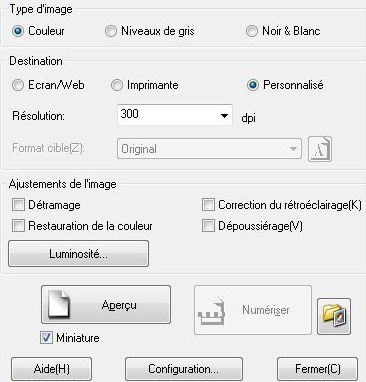Open the Luminosité settings button
366x382 pixels.
78,254
